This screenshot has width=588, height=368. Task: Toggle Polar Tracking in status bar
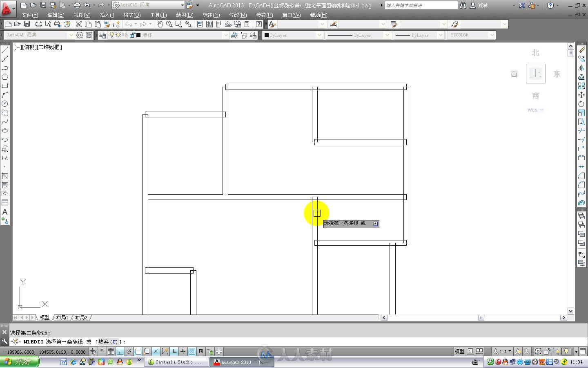point(129,351)
